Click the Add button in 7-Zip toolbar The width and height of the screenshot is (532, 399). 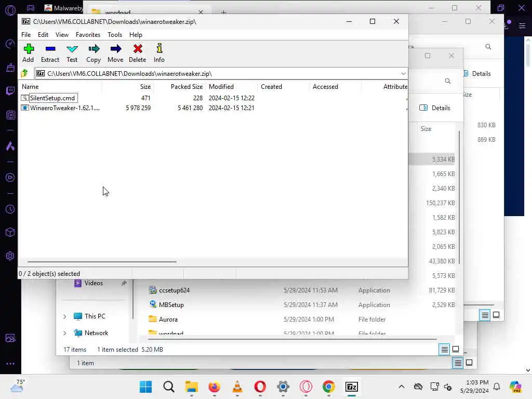pyautogui.click(x=28, y=53)
